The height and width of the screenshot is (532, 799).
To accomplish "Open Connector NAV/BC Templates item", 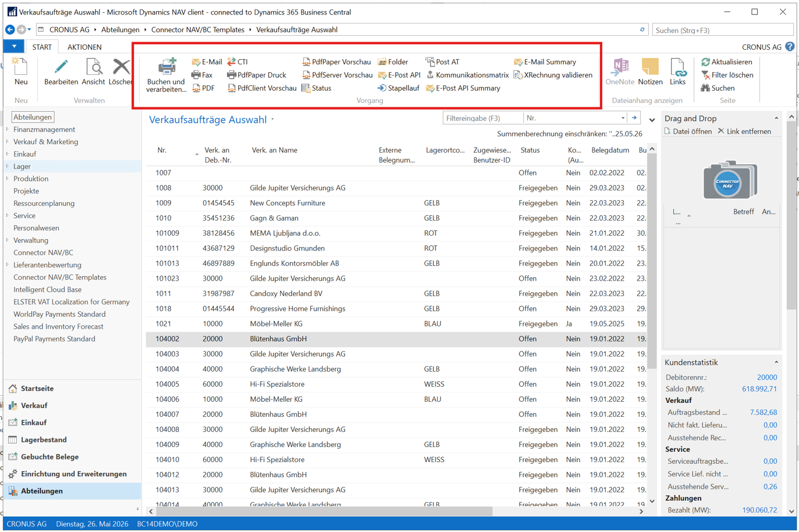I will pyautogui.click(x=60, y=277).
